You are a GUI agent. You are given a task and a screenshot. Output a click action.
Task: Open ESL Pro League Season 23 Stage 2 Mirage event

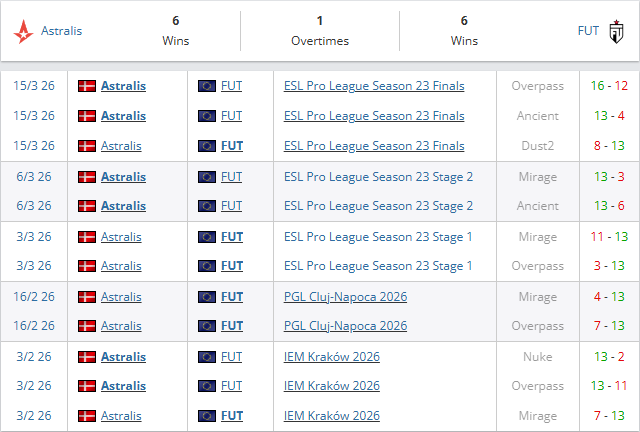(x=378, y=177)
